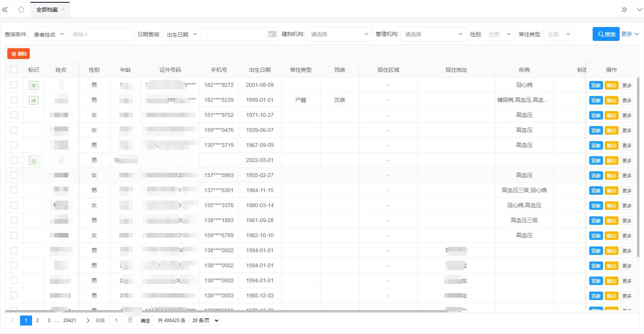Close the 全部档案 tab
The height and width of the screenshot is (334, 644).
pos(63,10)
